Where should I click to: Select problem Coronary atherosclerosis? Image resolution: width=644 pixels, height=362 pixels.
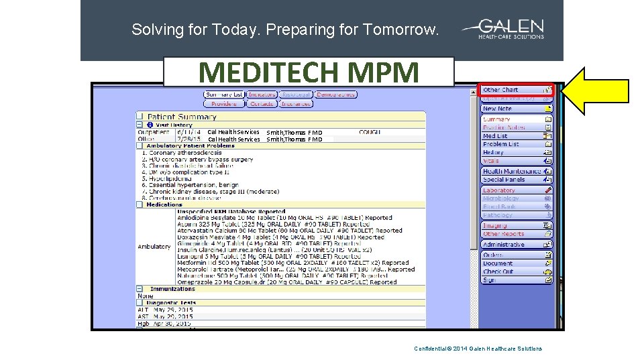(182, 153)
